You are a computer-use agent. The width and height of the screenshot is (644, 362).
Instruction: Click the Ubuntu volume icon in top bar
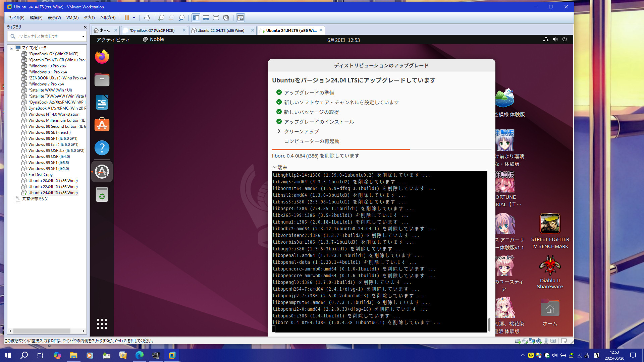(x=555, y=39)
